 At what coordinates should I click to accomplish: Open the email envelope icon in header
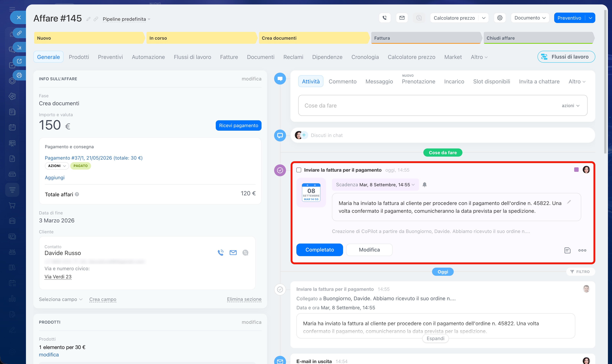coord(402,18)
